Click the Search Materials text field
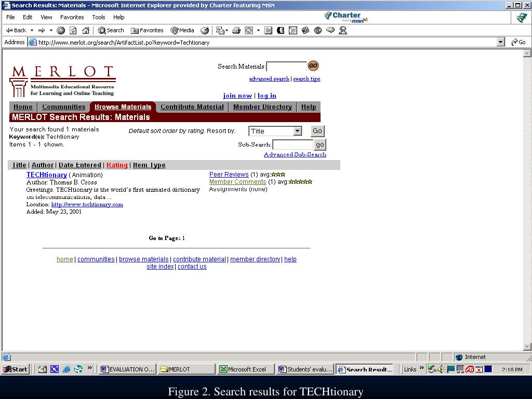Image resolution: width=532 pixels, height=399 pixels. 286,66
